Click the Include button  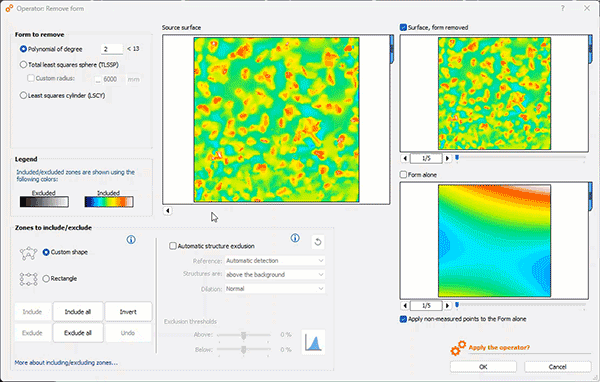pos(32,312)
